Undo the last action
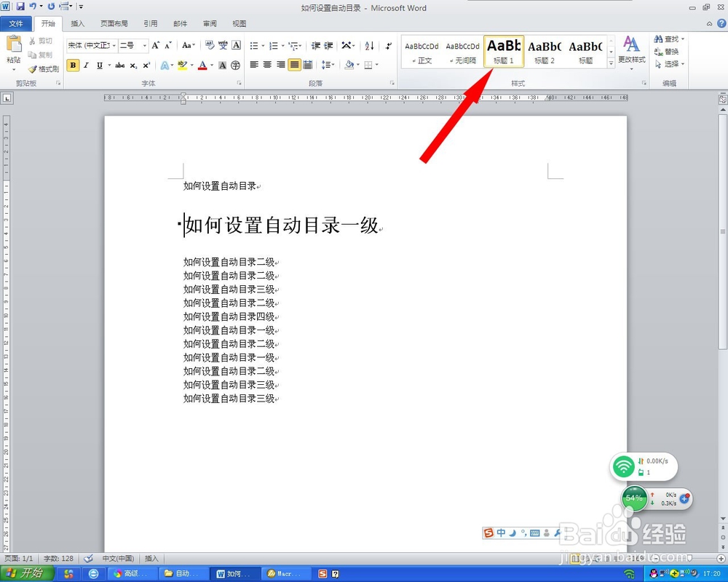The width and height of the screenshot is (728, 582). point(33,7)
